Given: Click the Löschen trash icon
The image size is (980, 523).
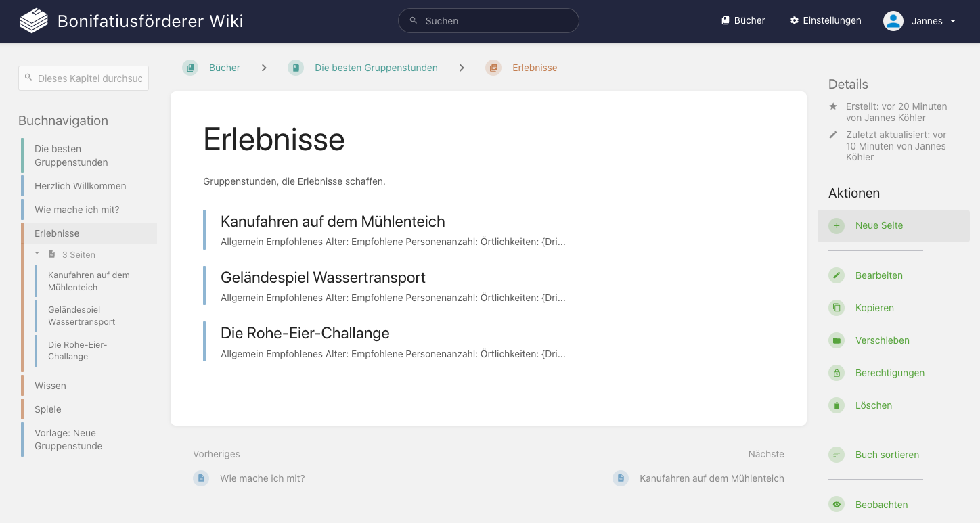Looking at the screenshot, I should pos(837,405).
